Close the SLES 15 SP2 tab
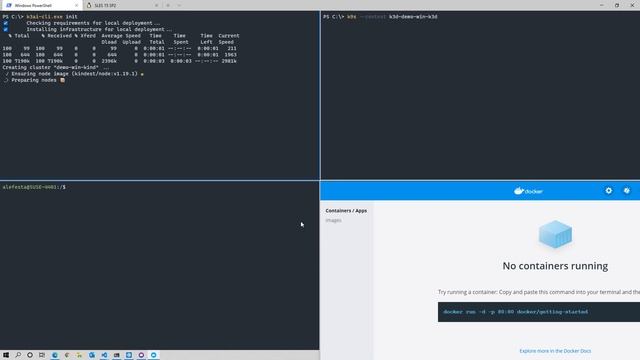This screenshot has width=640, height=360. (x=156, y=5)
